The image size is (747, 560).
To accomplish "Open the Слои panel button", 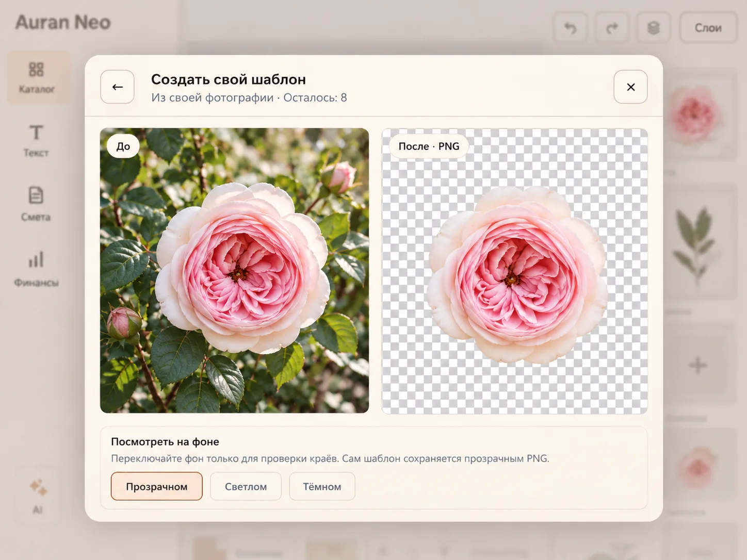I will 708,28.
